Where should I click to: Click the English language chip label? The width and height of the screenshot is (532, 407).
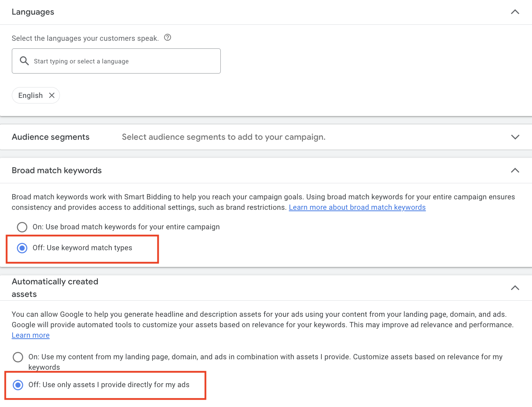coord(31,95)
